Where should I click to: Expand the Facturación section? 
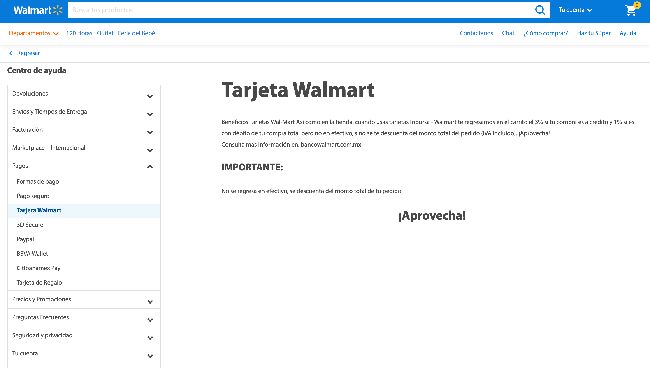point(84,130)
